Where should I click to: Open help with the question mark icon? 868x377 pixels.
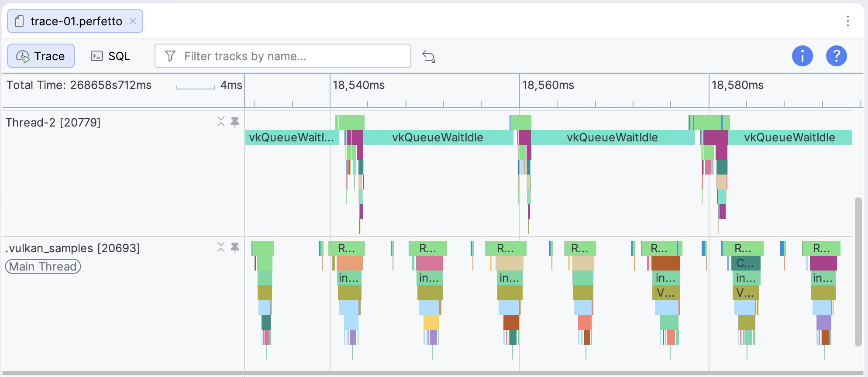pyautogui.click(x=836, y=56)
